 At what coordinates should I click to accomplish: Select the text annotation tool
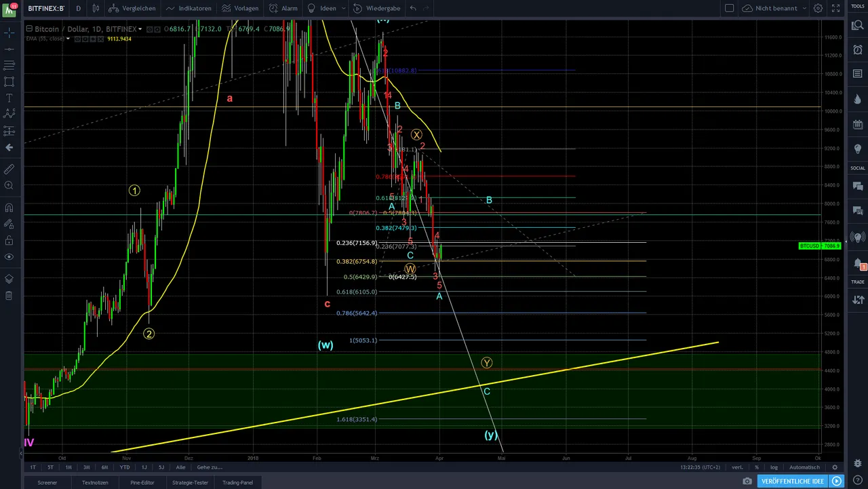point(9,98)
